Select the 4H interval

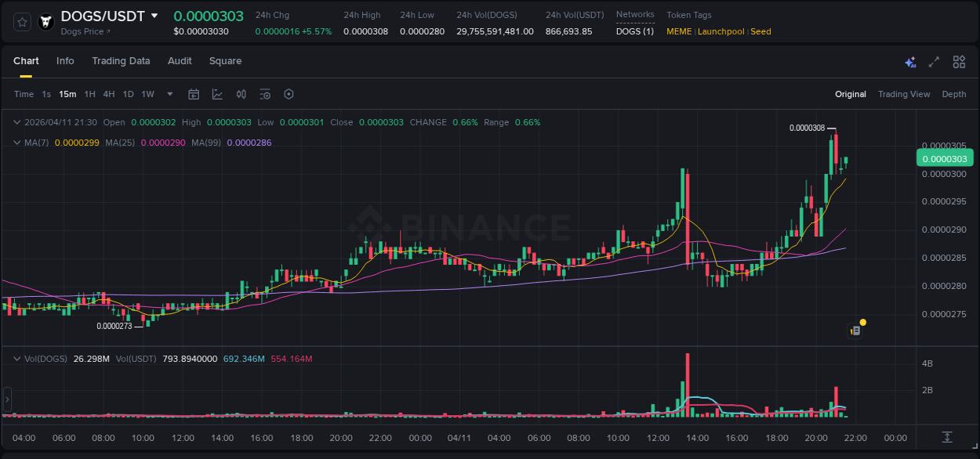pos(108,94)
